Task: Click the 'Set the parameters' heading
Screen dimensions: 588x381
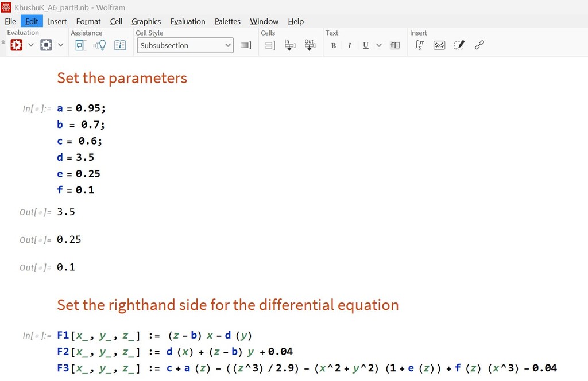Action: click(122, 78)
